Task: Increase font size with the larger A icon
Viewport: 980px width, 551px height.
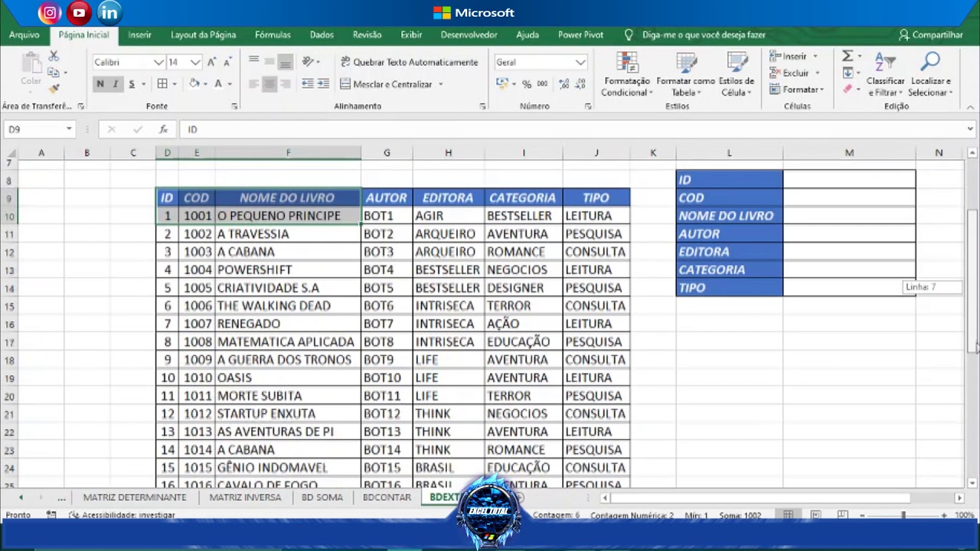Action: click(x=212, y=62)
